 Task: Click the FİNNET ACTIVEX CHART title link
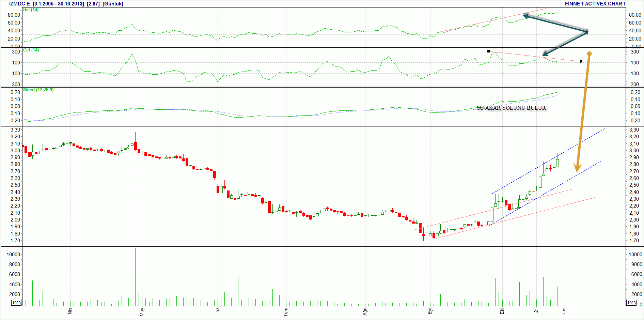click(595, 4)
